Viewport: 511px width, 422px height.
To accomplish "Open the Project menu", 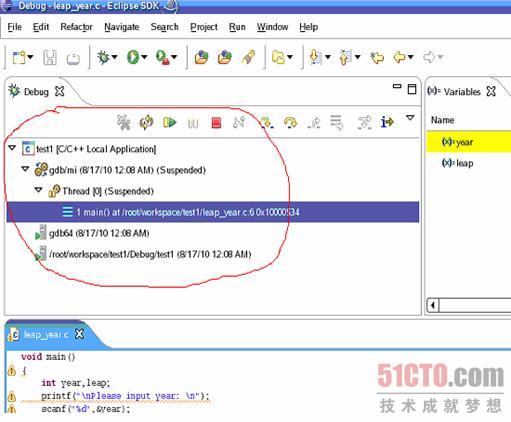I will click(204, 27).
